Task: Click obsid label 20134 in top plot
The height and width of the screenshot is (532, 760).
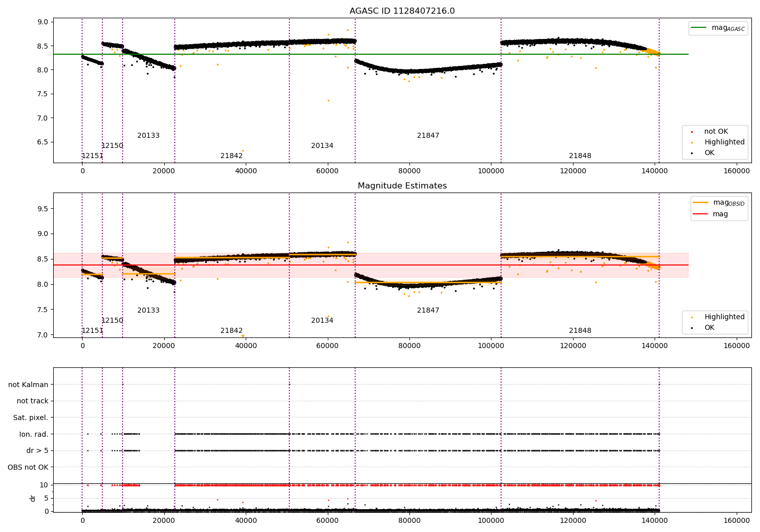Action: pos(322,146)
